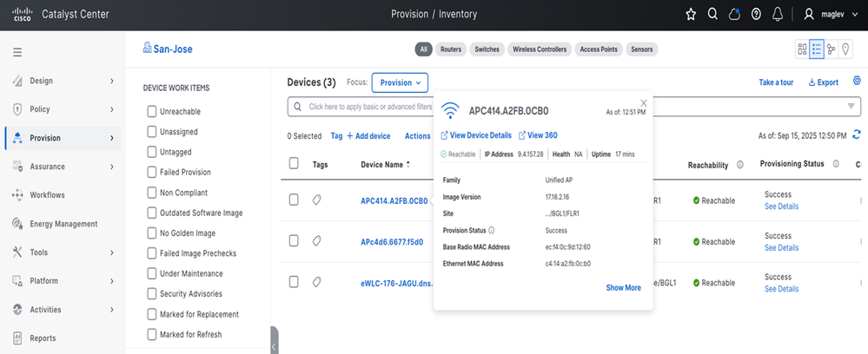The height and width of the screenshot is (354, 868).
Task: Check the Security Advisories filter
Action: 152,294
